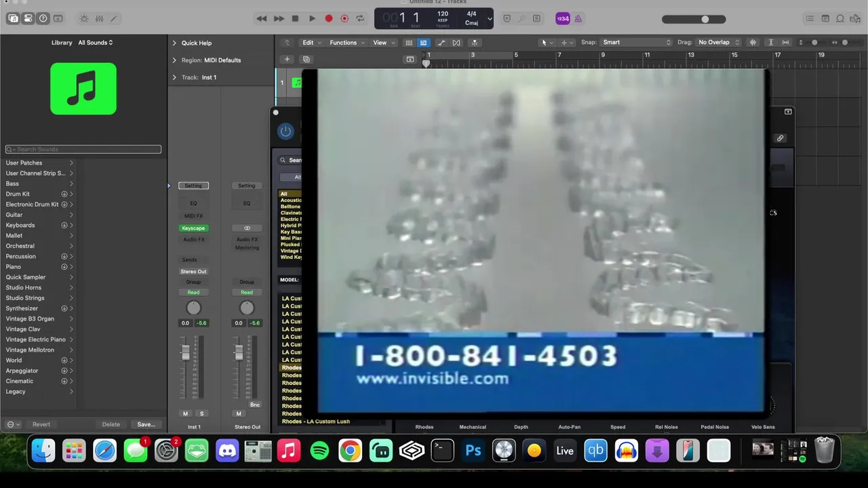Open Spotify from the Dock

[319, 451]
